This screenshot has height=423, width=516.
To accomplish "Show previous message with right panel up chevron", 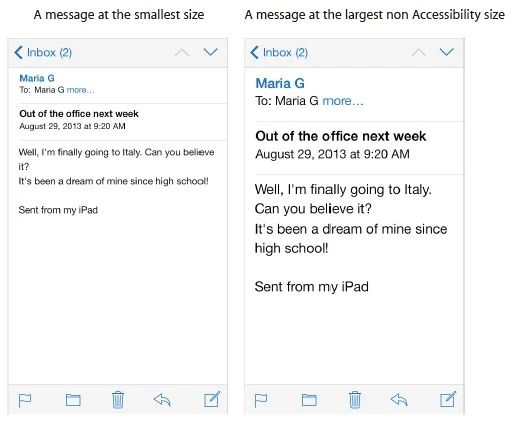I will point(419,52).
